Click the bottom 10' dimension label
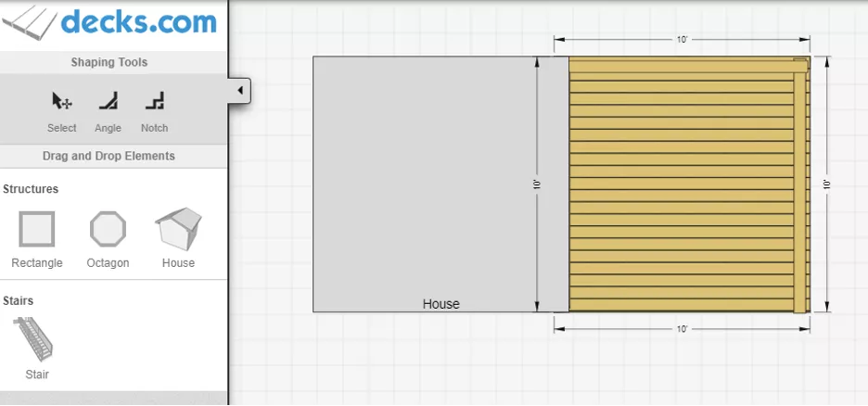Image resolution: width=868 pixels, height=406 pixels. [x=682, y=329]
